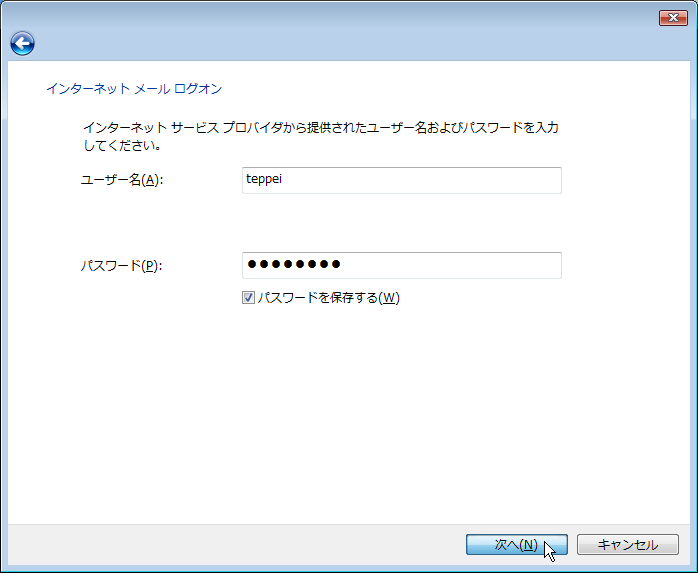Click empty right end of username field
Screen dimensions: 698x573
coord(512,180)
